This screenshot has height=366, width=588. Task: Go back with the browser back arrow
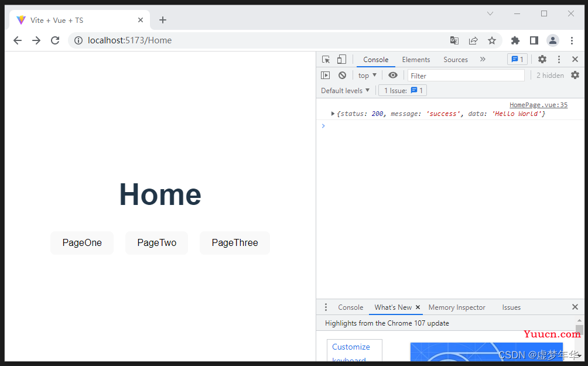tap(18, 40)
